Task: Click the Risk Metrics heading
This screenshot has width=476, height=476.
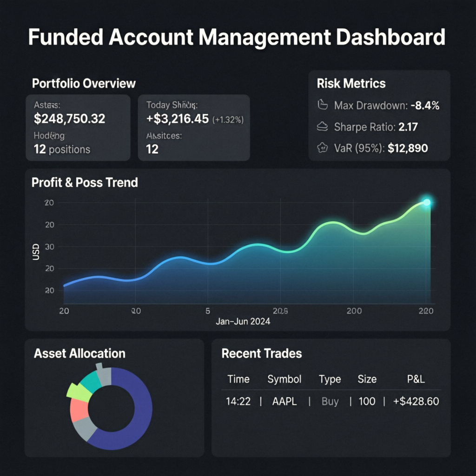Action: (351, 84)
